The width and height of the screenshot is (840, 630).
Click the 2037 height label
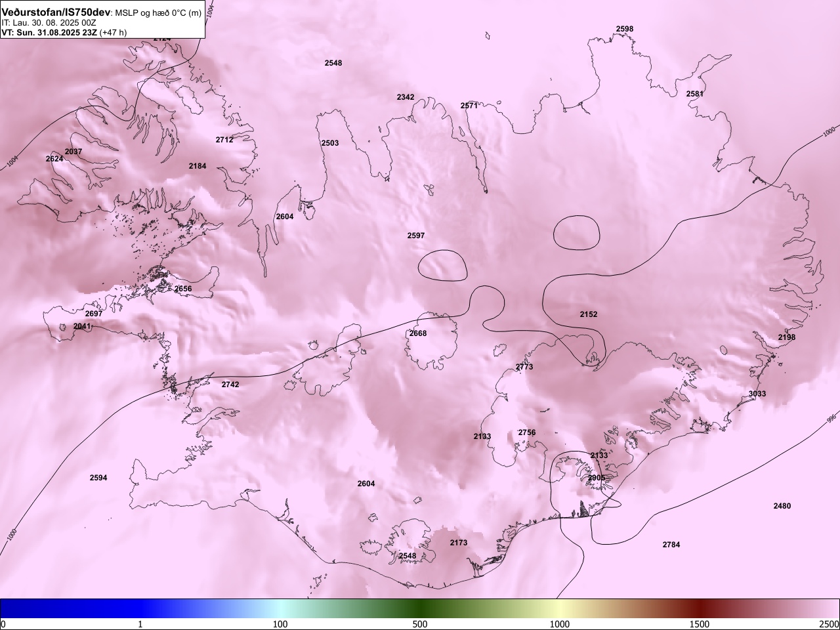pyautogui.click(x=73, y=152)
